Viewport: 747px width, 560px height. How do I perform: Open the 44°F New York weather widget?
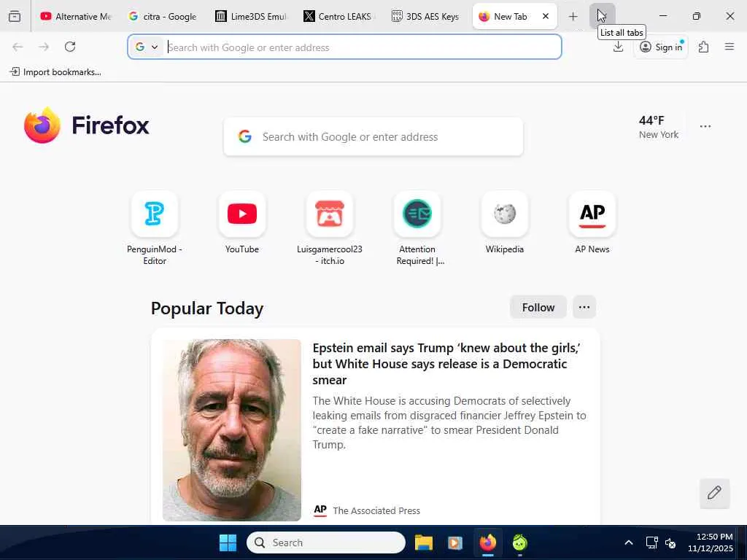click(x=659, y=127)
